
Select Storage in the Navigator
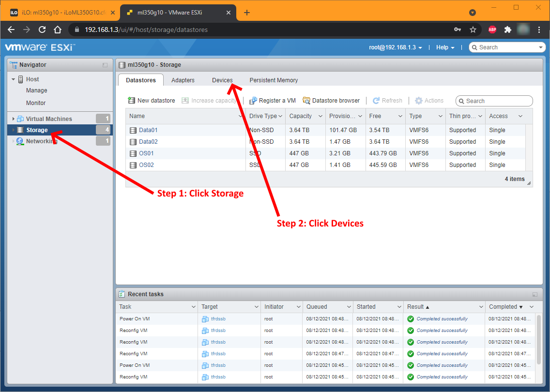click(x=60, y=130)
